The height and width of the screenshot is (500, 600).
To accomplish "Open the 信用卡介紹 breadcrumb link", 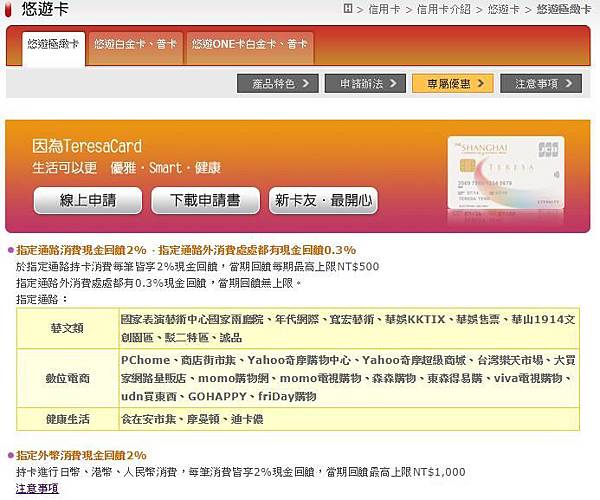I will pos(443,9).
